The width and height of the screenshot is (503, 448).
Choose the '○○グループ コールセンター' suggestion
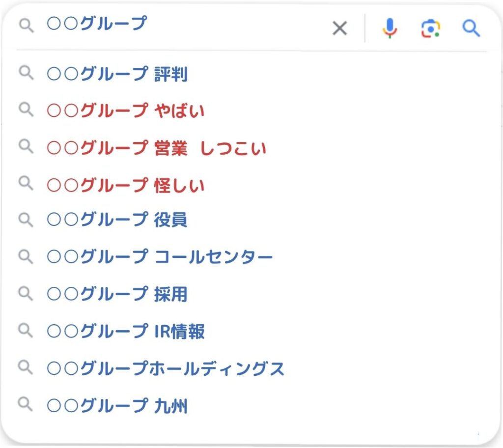coord(160,256)
